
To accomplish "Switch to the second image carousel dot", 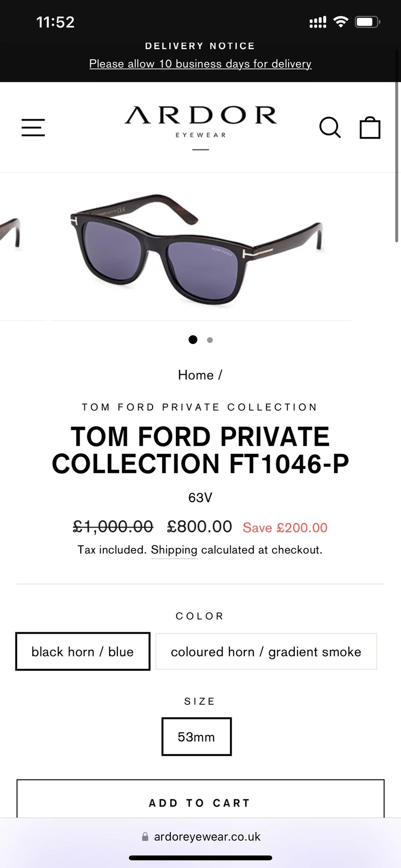I will point(210,340).
